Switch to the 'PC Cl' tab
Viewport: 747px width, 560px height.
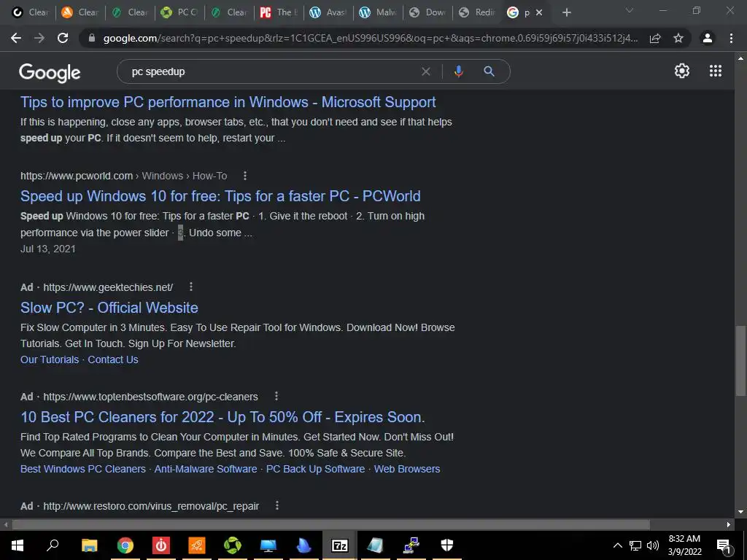179,12
